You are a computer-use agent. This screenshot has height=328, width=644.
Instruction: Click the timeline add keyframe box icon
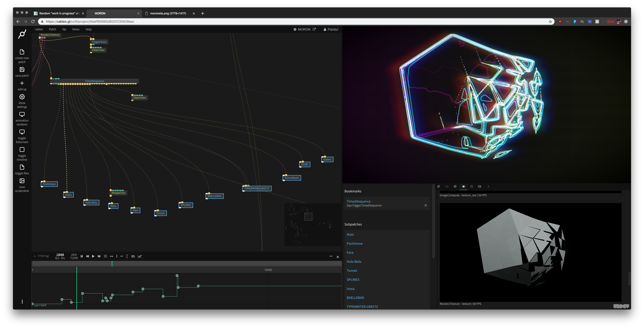coord(105,256)
